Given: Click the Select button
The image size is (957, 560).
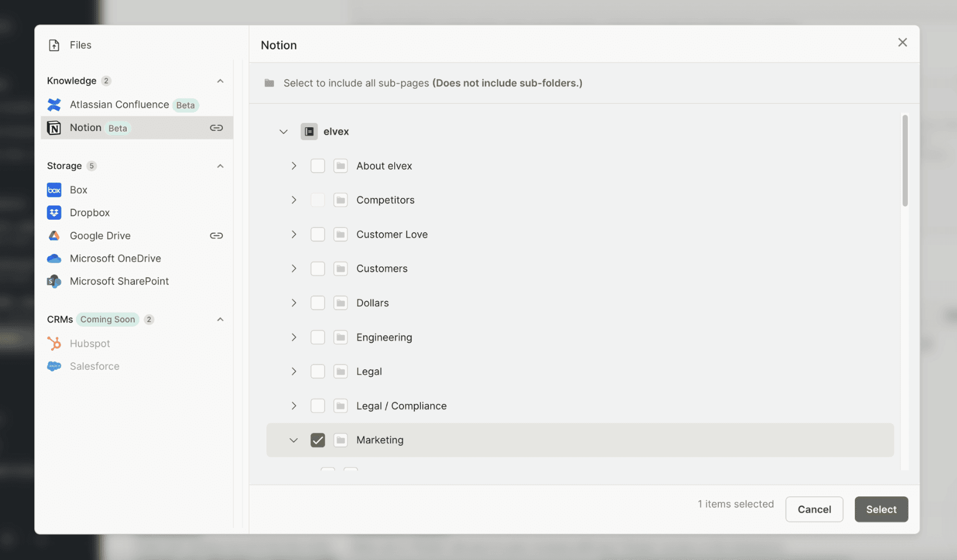Looking at the screenshot, I should coord(881,509).
